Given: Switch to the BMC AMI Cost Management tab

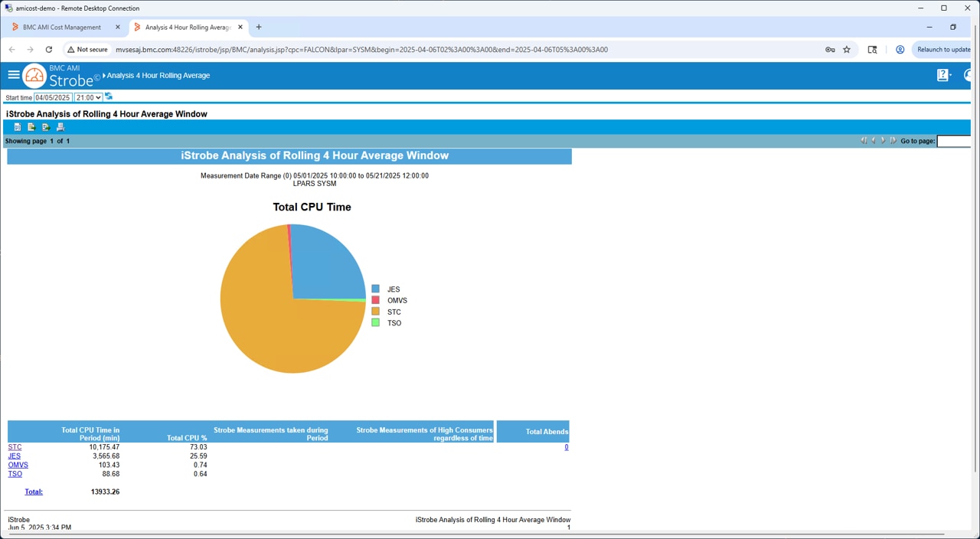Looking at the screenshot, I should coord(63,27).
